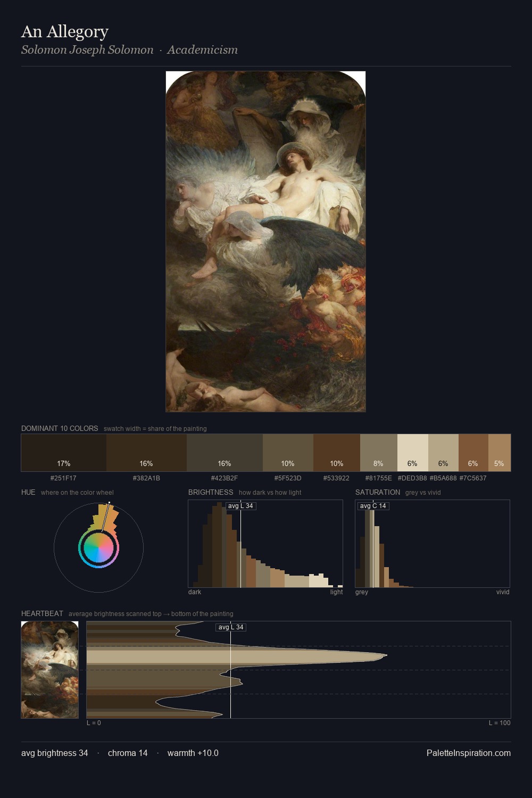Click the caption 'average brightness scanned top → bottom'
Viewport: 532px width, 798px height.
coord(151,614)
